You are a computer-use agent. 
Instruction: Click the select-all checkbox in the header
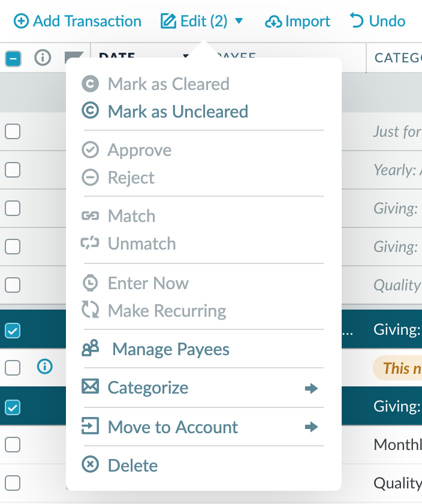pyautogui.click(x=13, y=58)
